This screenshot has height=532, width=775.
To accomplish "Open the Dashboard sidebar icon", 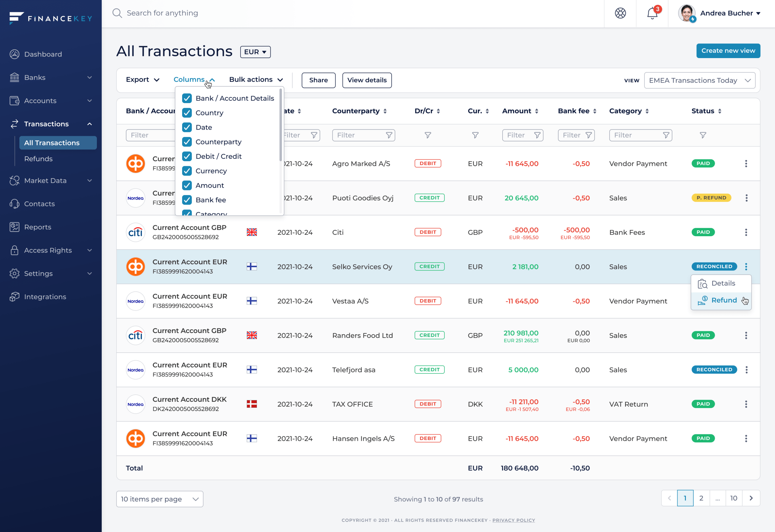I will (x=14, y=54).
